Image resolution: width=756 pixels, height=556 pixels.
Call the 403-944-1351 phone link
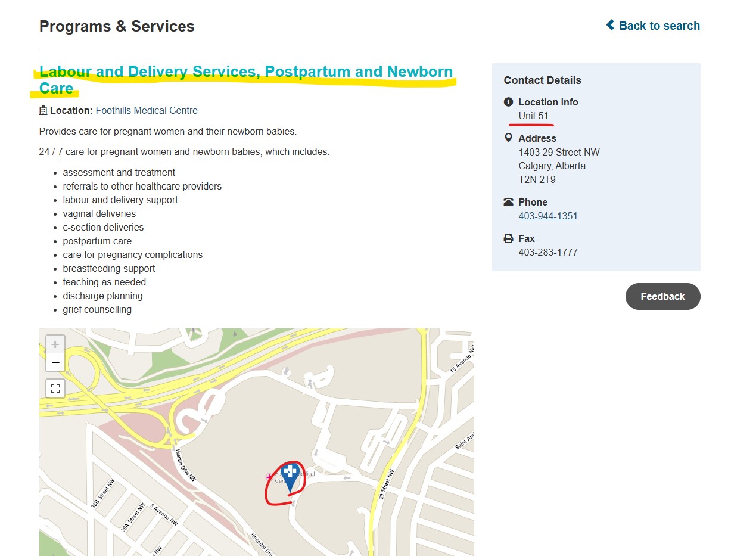tap(547, 216)
